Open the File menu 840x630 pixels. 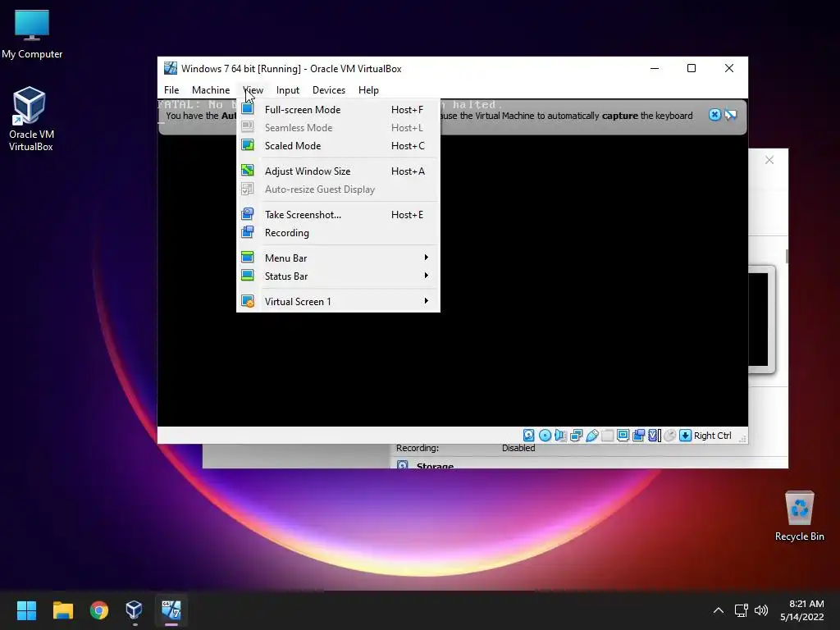[171, 90]
